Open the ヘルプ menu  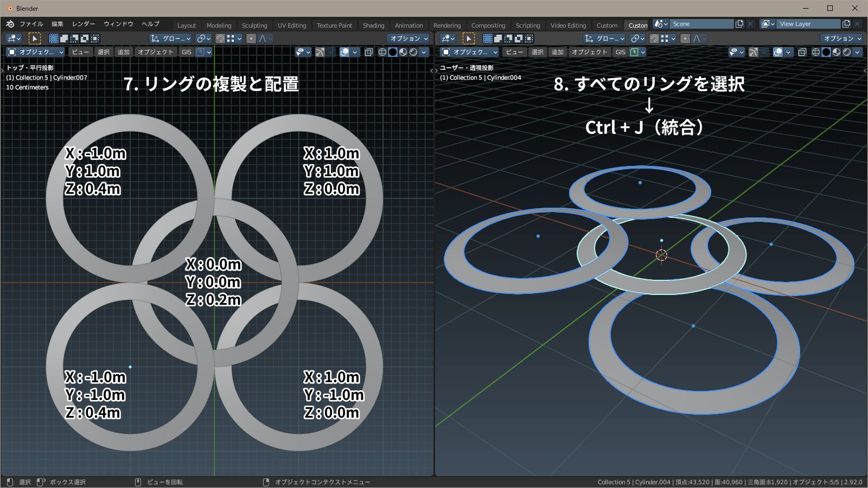[151, 24]
